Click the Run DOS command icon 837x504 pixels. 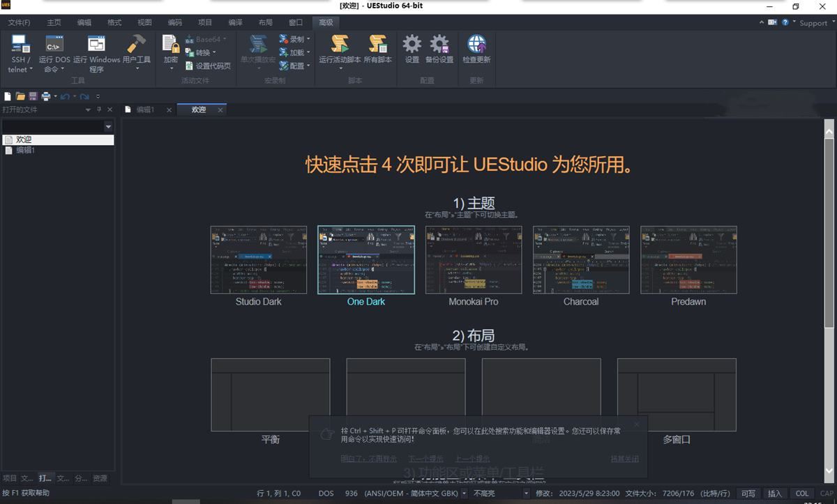(54, 46)
